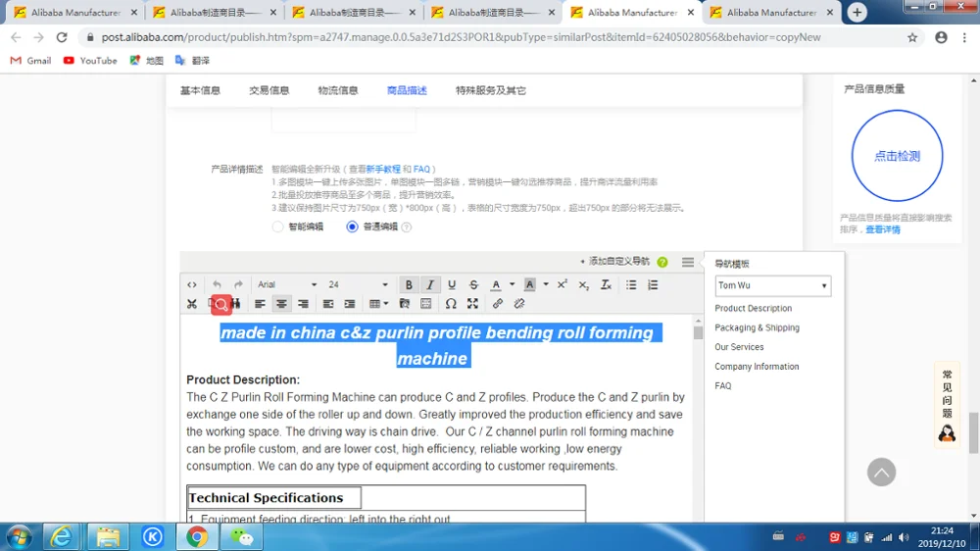Go to the 物流信息 tab
The width and height of the screenshot is (980, 551).
[x=338, y=90]
